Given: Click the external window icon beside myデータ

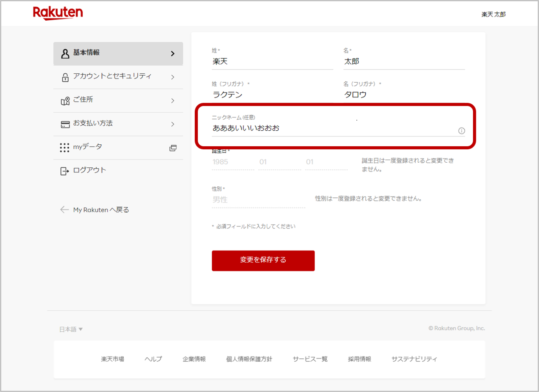Looking at the screenshot, I should (x=173, y=148).
